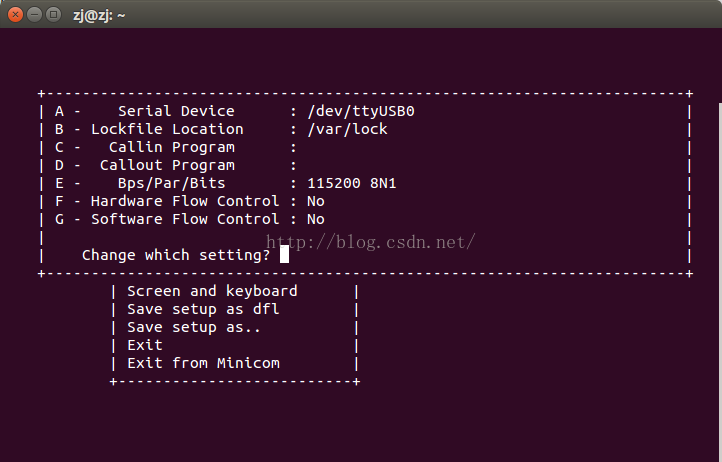Maximize the terminal window
722x462 pixels.
[53, 15]
